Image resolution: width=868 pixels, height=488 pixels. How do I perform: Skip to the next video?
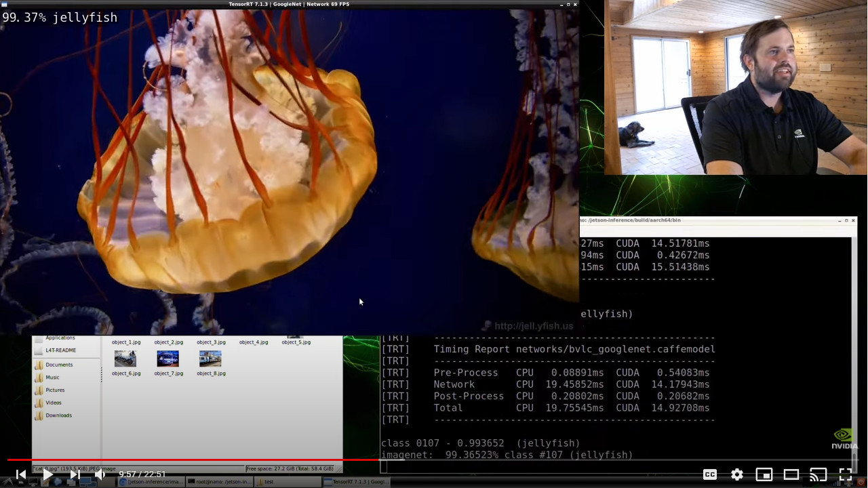coord(75,474)
